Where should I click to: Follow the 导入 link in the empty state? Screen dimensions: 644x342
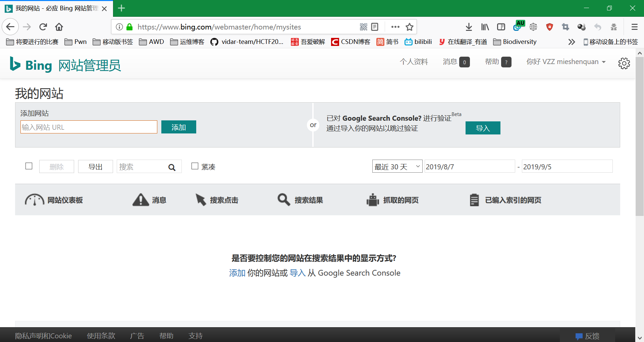[298, 273]
